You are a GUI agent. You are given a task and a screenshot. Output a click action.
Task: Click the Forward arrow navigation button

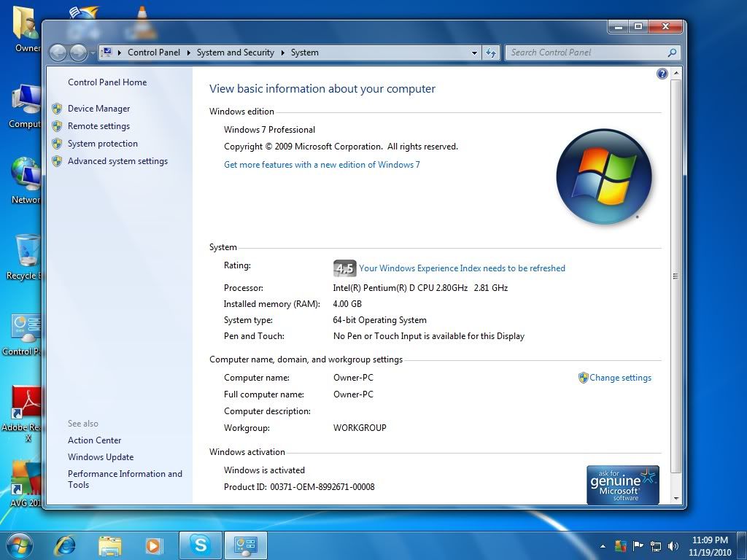pos(78,52)
